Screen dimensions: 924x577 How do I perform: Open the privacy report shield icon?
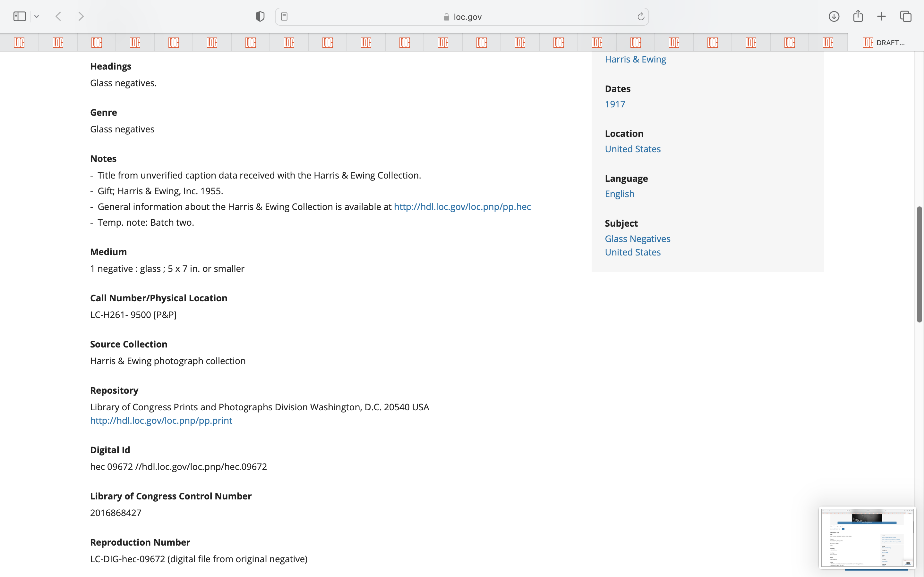pyautogui.click(x=260, y=16)
